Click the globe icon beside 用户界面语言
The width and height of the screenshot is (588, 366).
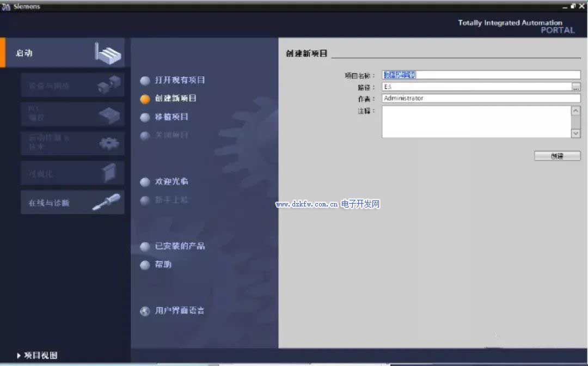[145, 311]
